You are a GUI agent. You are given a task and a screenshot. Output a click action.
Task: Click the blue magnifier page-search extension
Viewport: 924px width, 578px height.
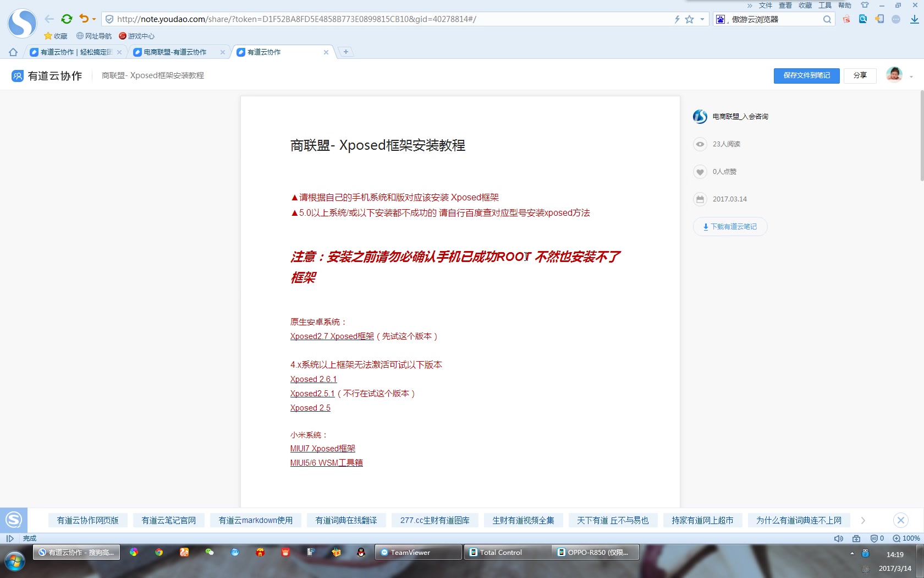pos(863,19)
